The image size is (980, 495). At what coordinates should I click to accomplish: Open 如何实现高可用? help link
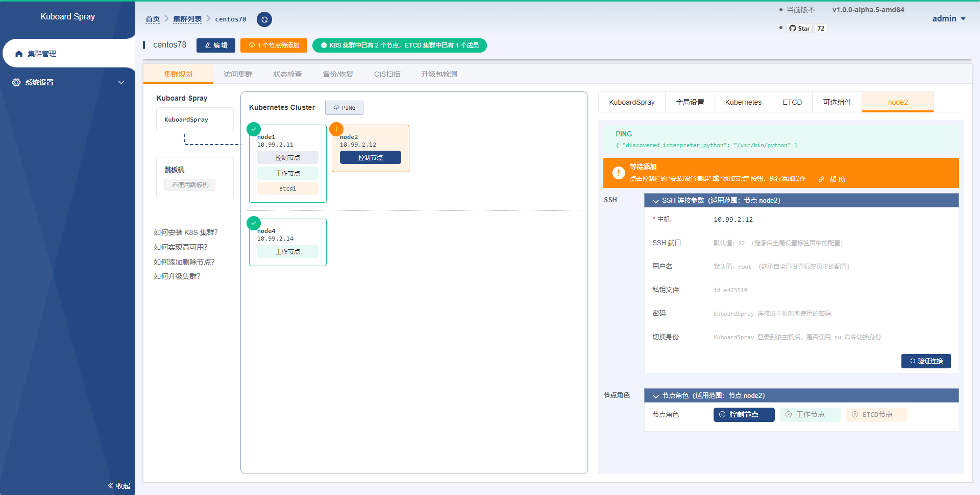[181, 247]
